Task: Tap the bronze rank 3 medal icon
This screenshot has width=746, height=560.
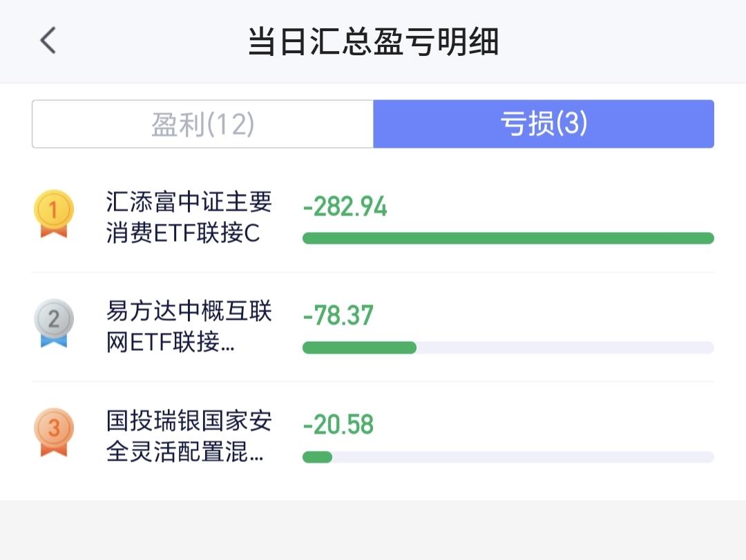Action: pos(54,432)
